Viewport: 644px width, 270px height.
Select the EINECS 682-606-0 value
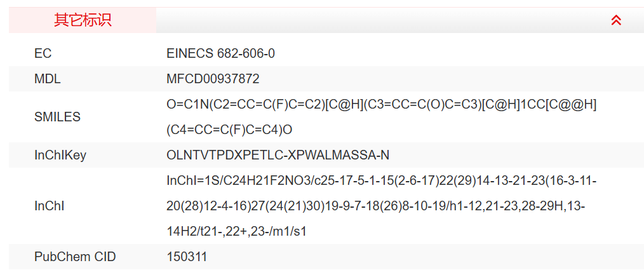click(x=220, y=53)
